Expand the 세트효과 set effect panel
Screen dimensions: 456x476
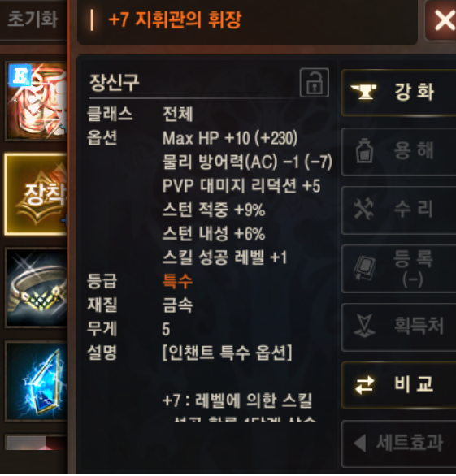tap(398, 444)
